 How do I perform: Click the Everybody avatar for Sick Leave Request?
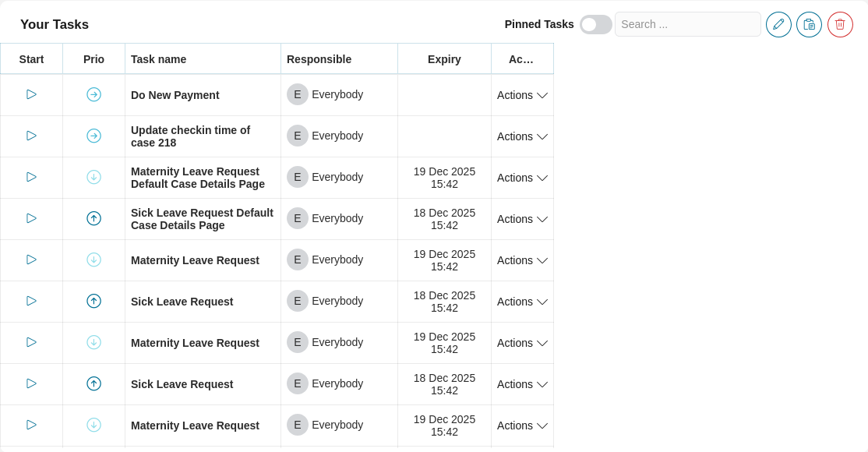click(x=297, y=301)
